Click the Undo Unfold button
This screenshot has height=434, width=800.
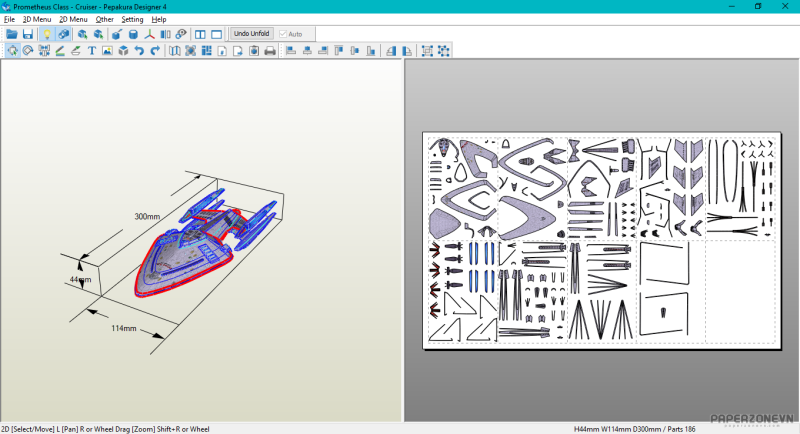[x=252, y=34]
